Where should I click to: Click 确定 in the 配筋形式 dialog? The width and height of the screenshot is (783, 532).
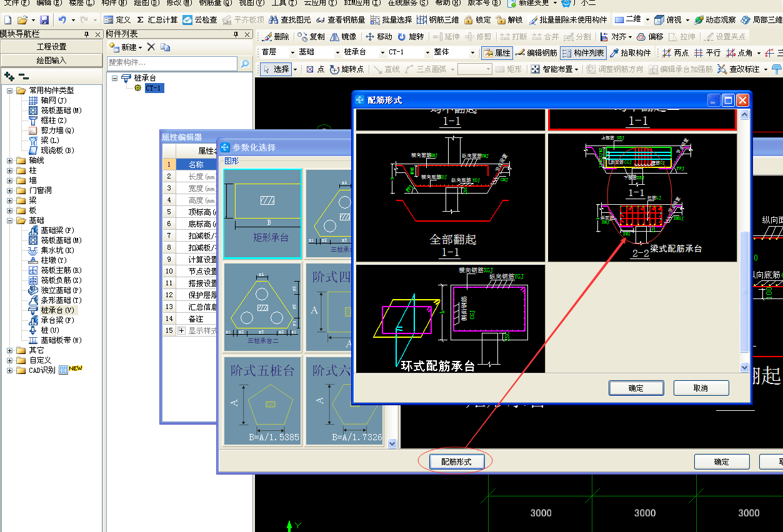tap(636, 388)
